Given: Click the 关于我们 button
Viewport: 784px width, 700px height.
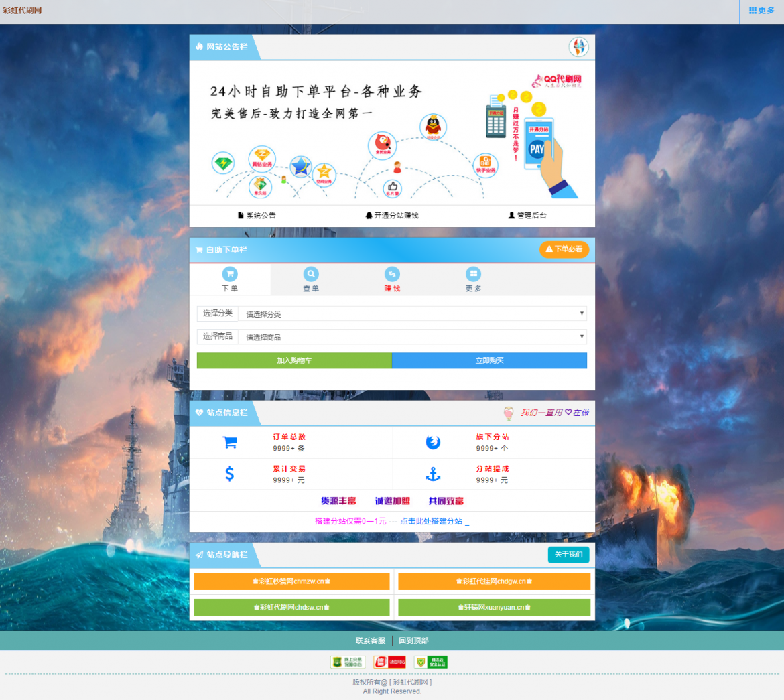Looking at the screenshot, I should click(x=568, y=555).
